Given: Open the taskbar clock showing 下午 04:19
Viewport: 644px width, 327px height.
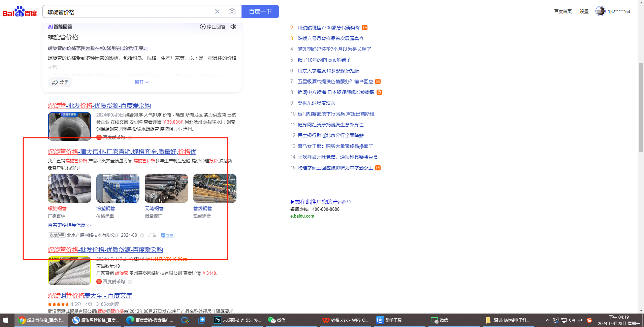Looking at the screenshot, I should pos(619,320).
